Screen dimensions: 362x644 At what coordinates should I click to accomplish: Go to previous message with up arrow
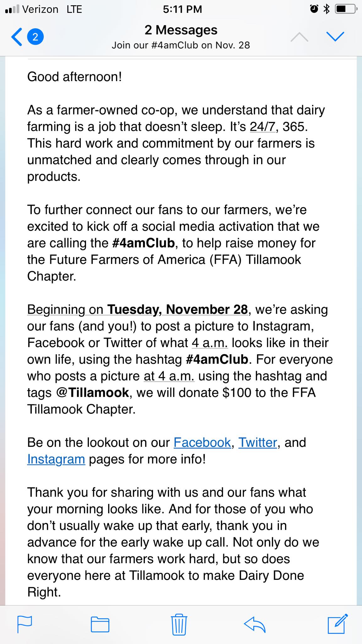coord(299,37)
